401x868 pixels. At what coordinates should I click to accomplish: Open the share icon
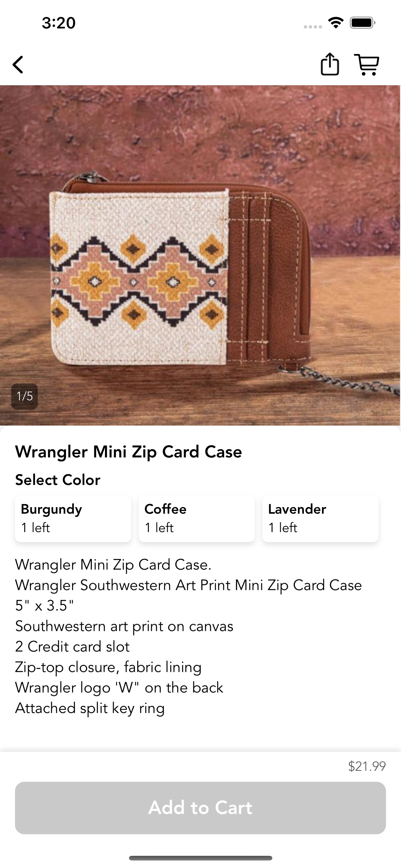(x=329, y=64)
